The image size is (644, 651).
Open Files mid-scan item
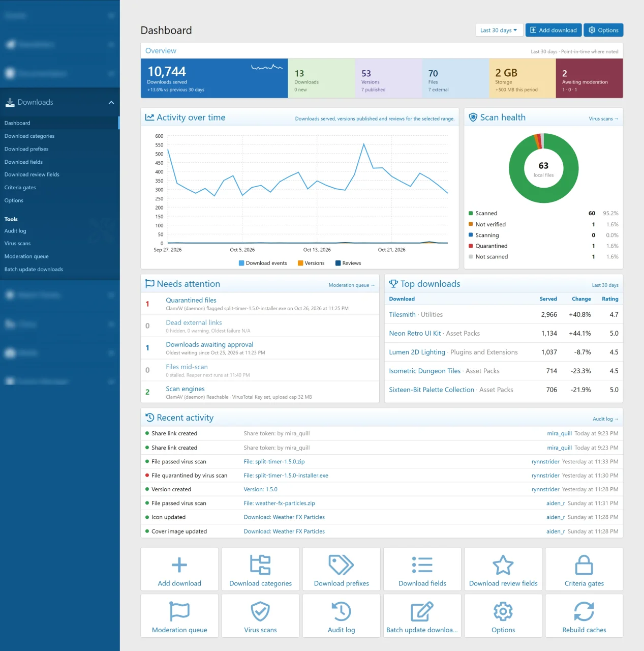[187, 367]
